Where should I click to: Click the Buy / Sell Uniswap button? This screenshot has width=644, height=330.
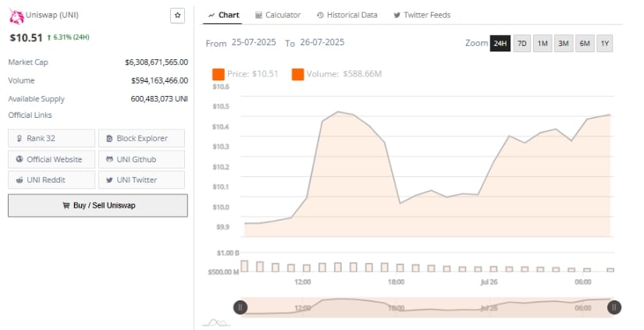98,205
